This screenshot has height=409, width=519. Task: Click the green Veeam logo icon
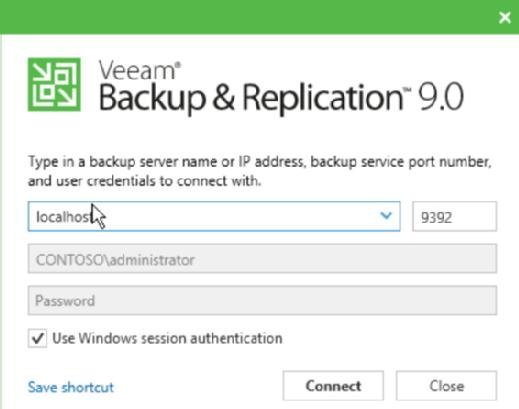(54, 84)
